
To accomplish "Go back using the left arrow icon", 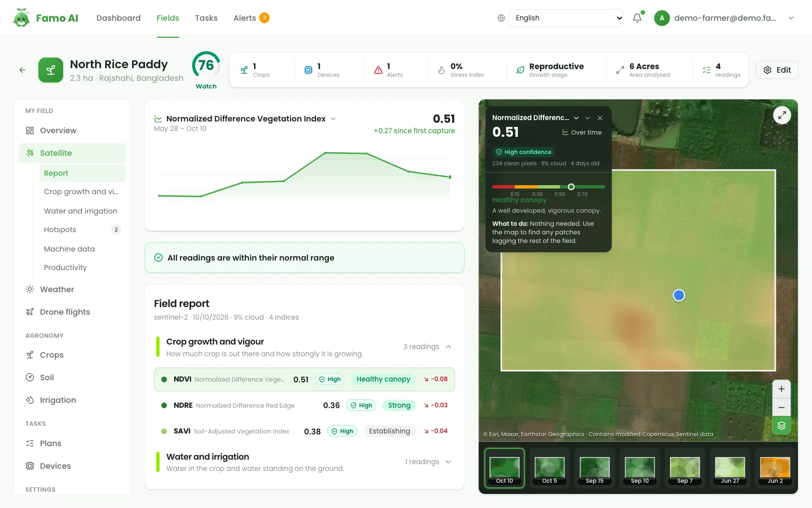I will tap(23, 70).
